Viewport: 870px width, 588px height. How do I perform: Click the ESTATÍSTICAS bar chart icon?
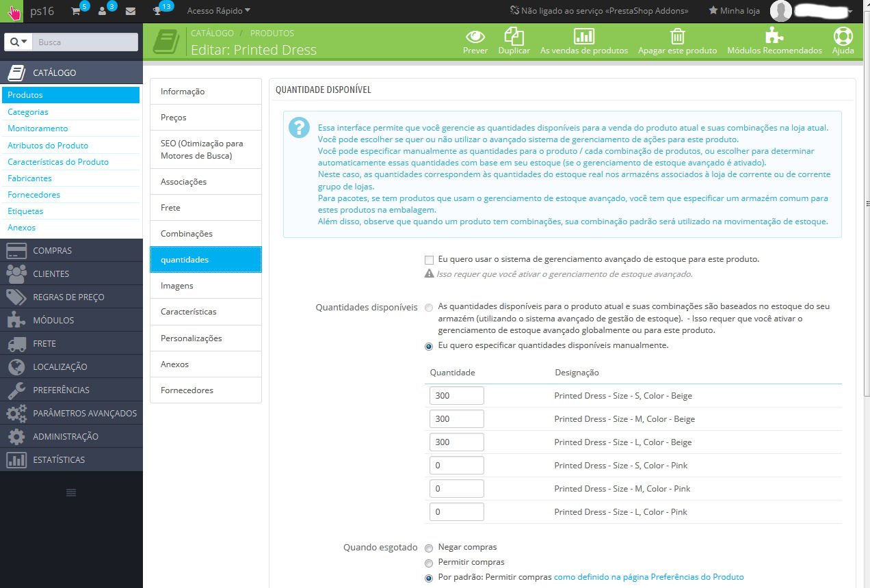pyautogui.click(x=16, y=460)
